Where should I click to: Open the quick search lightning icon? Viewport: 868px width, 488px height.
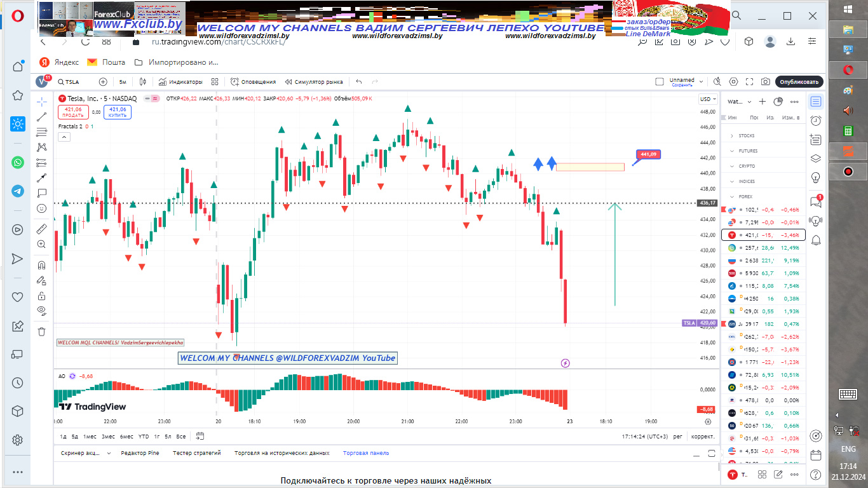pyautogui.click(x=717, y=82)
